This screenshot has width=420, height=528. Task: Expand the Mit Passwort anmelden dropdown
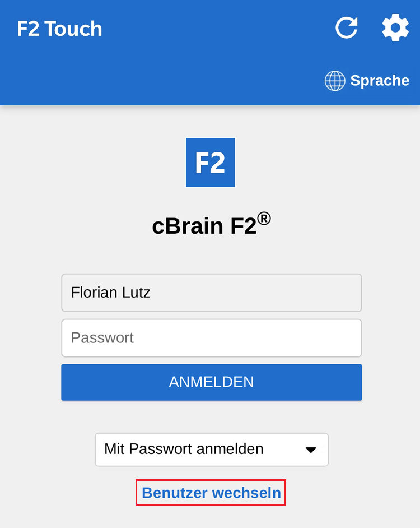click(x=212, y=450)
